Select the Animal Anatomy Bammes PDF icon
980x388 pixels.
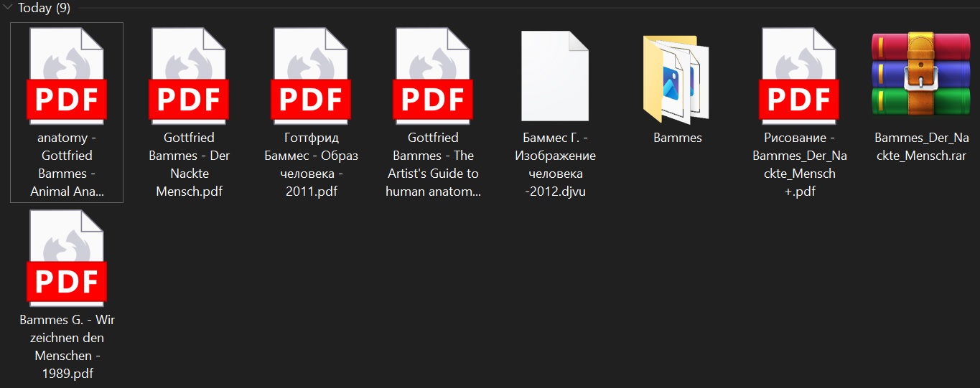[67, 75]
